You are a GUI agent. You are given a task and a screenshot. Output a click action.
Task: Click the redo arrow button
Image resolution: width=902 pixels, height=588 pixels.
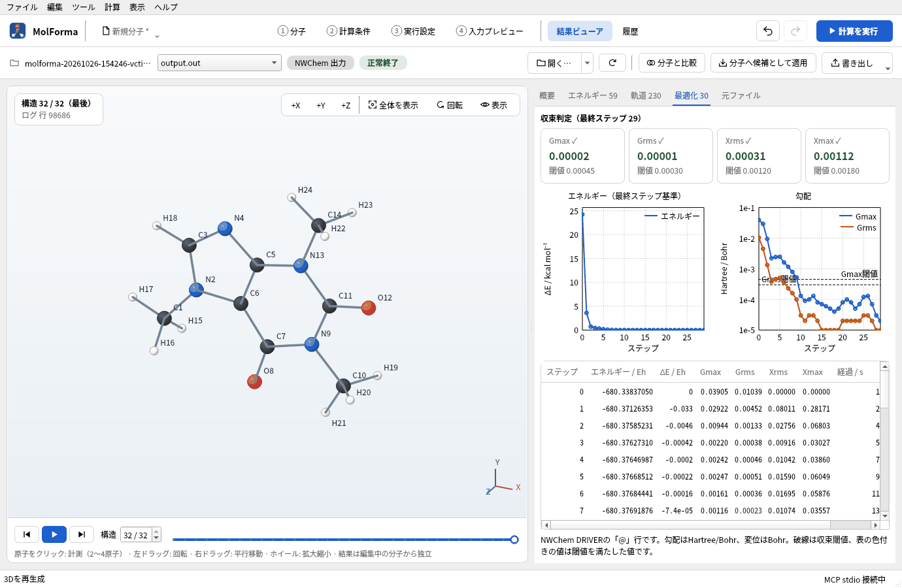[x=795, y=31]
